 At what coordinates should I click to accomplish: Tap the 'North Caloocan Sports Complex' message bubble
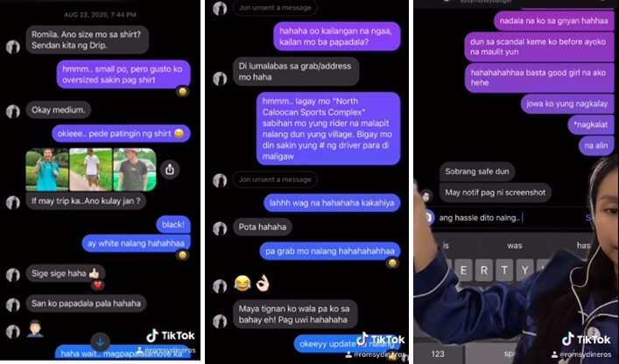pyautogui.click(x=328, y=129)
